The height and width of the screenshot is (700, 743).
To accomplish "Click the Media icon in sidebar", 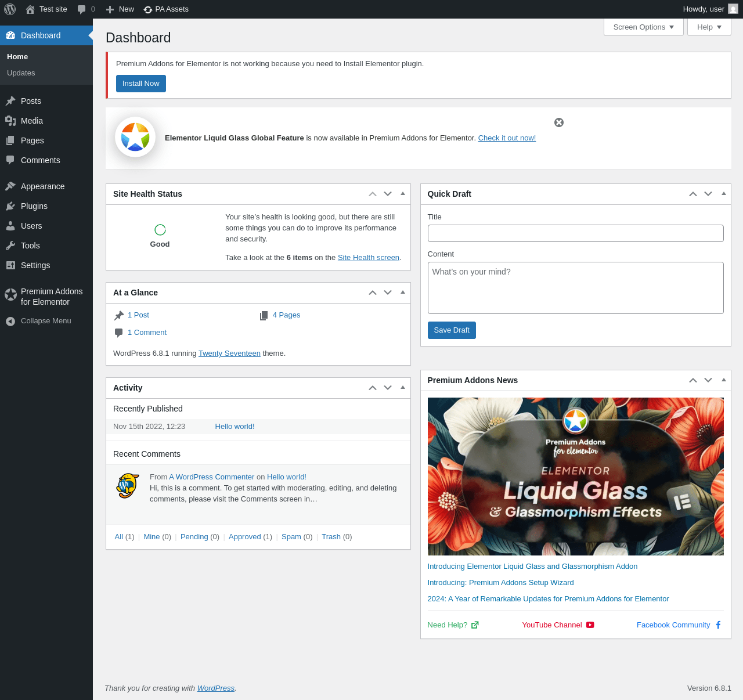I will (10, 121).
